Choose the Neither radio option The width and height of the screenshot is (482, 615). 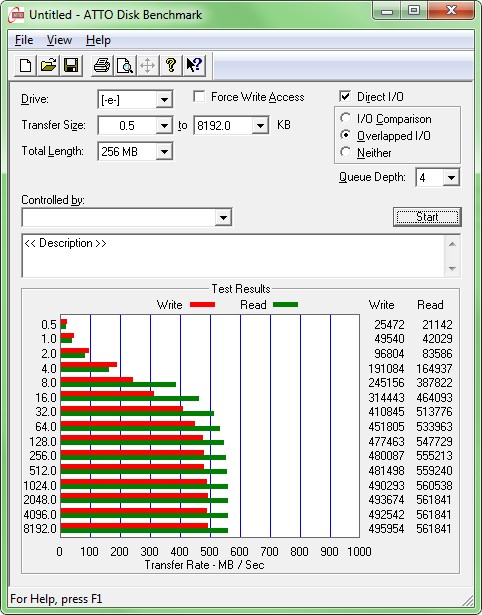(x=346, y=152)
